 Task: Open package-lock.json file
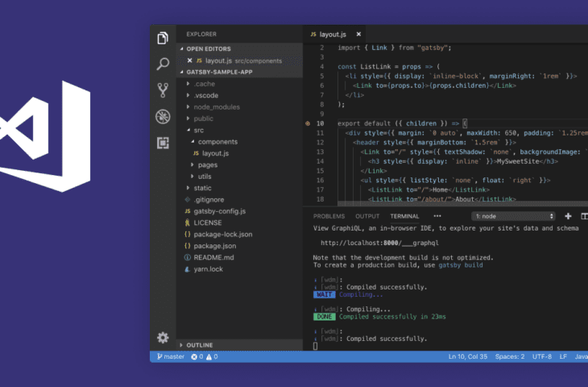[x=239, y=235]
